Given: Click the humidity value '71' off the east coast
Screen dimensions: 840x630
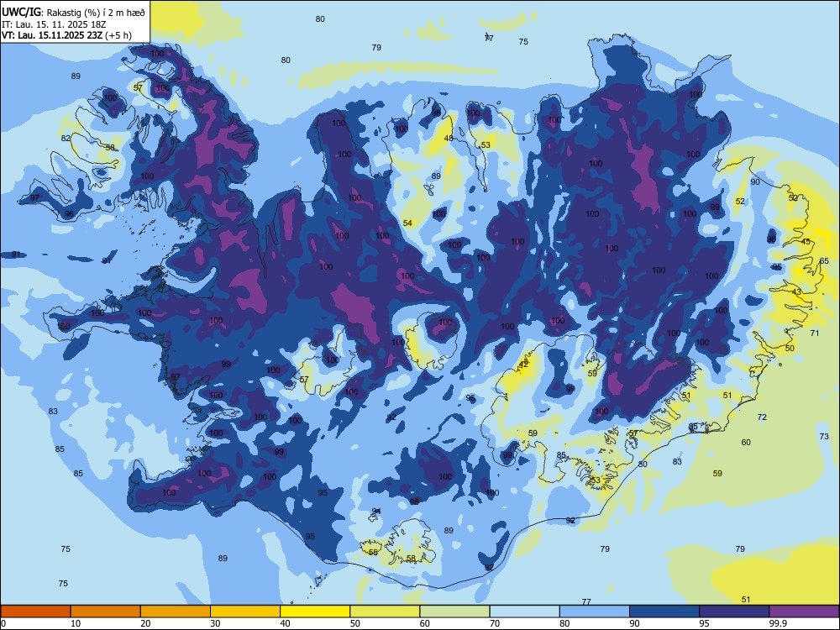Looking at the screenshot, I should click(815, 333).
